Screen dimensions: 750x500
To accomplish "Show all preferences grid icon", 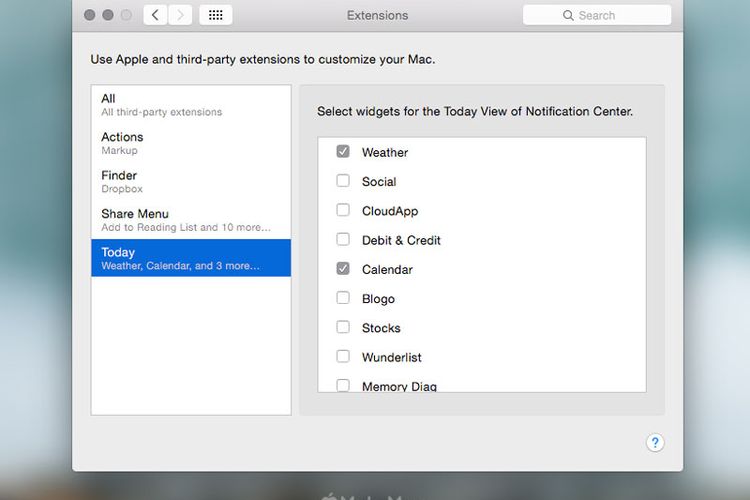I will [x=216, y=15].
